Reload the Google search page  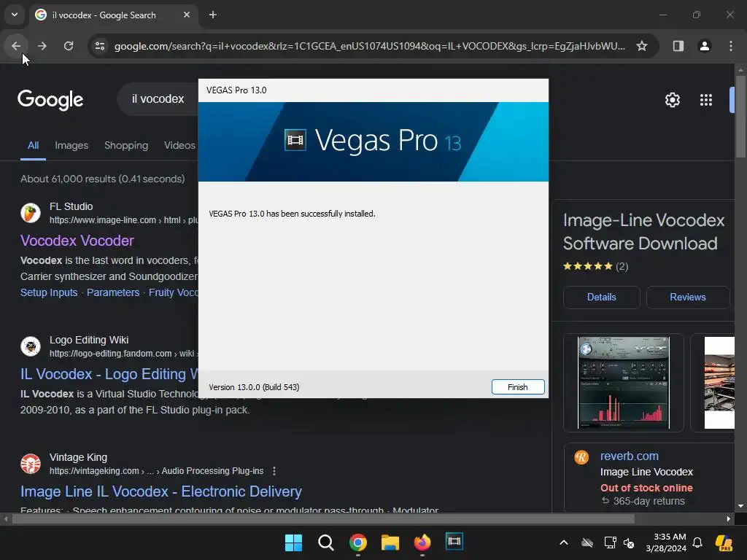click(x=69, y=46)
